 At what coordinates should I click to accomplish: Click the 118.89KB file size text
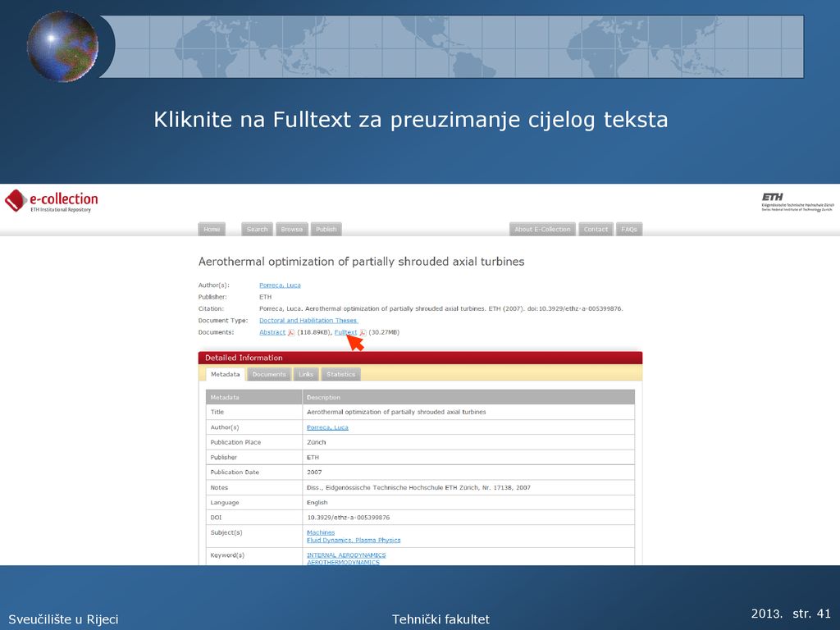[x=314, y=332]
